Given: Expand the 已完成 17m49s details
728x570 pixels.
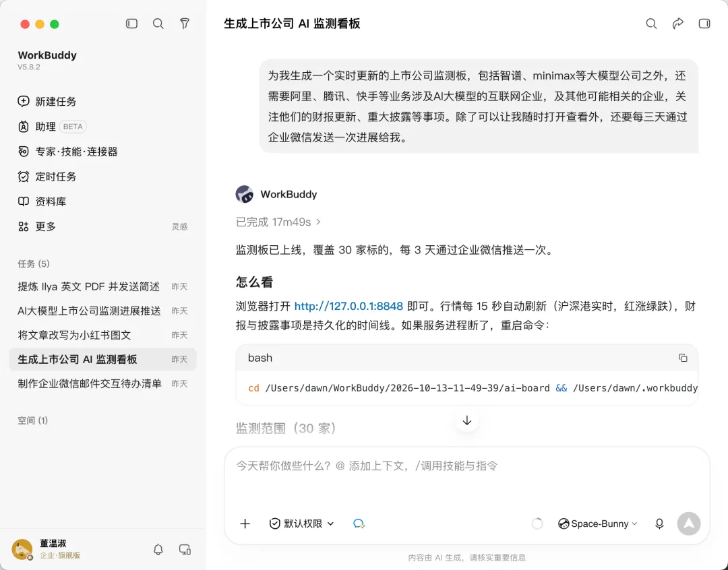Looking at the screenshot, I should [x=278, y=222].
